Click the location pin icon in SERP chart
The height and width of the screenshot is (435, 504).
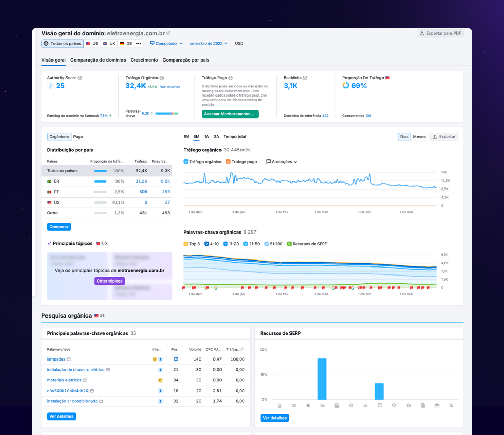click(x=394, y=405)
